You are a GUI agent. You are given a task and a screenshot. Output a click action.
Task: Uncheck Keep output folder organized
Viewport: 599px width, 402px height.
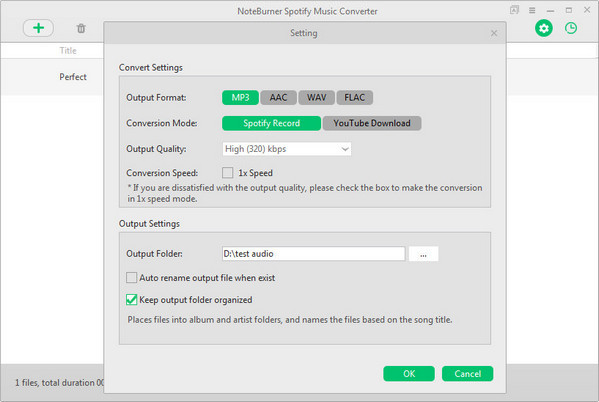coord(131,300)
